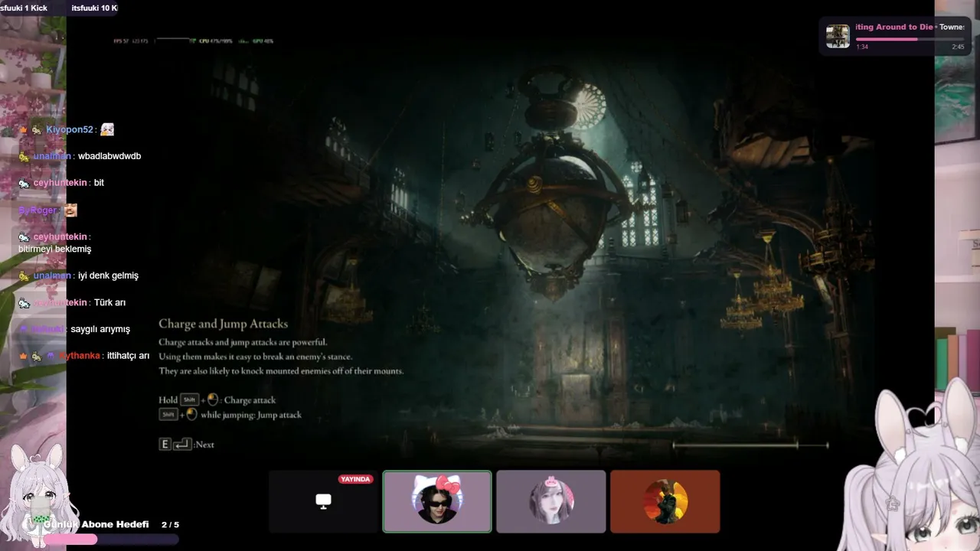
Task: Click the white badge beside ceyhuntekin's 'bit' message
Action: pos(24,184)
